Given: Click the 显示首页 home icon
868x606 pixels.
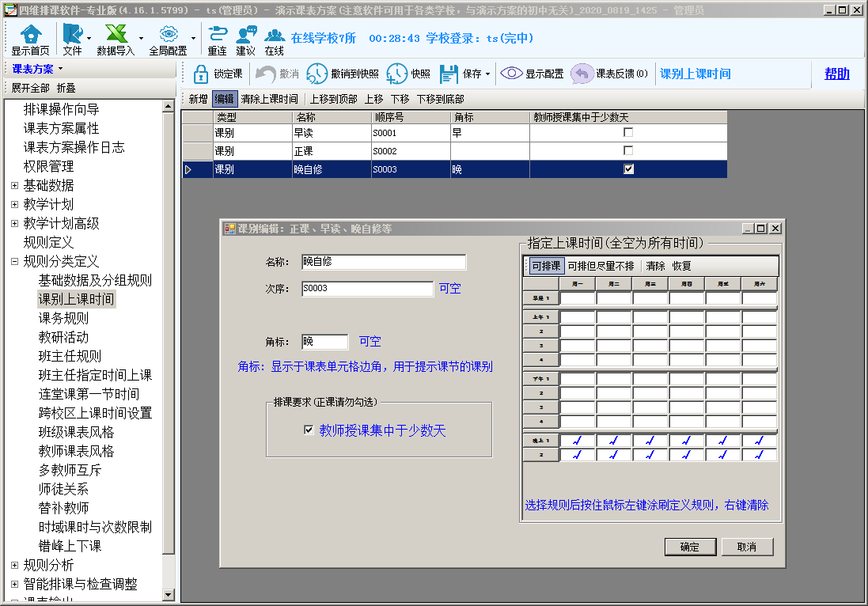Looking at the screenshot, I should (x=30, y=35).
